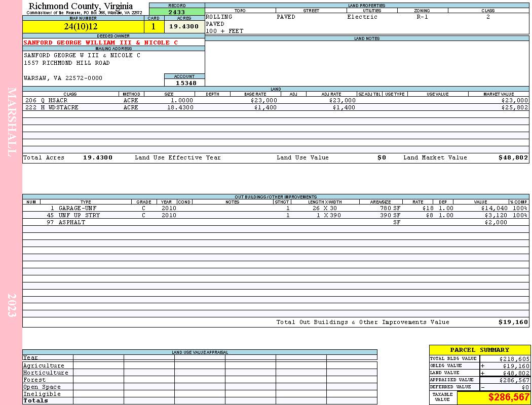Select the acres value 19.4300 at top
532x405 pixels.
184,26
